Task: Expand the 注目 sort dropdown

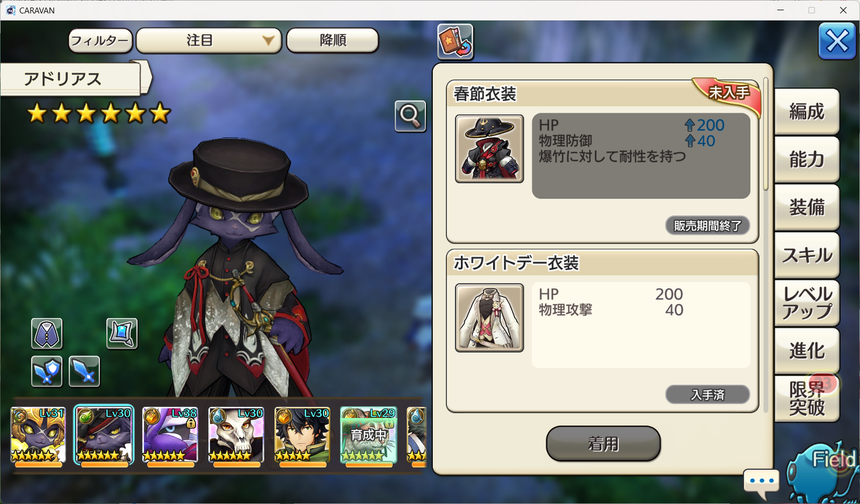Action: 209,40
